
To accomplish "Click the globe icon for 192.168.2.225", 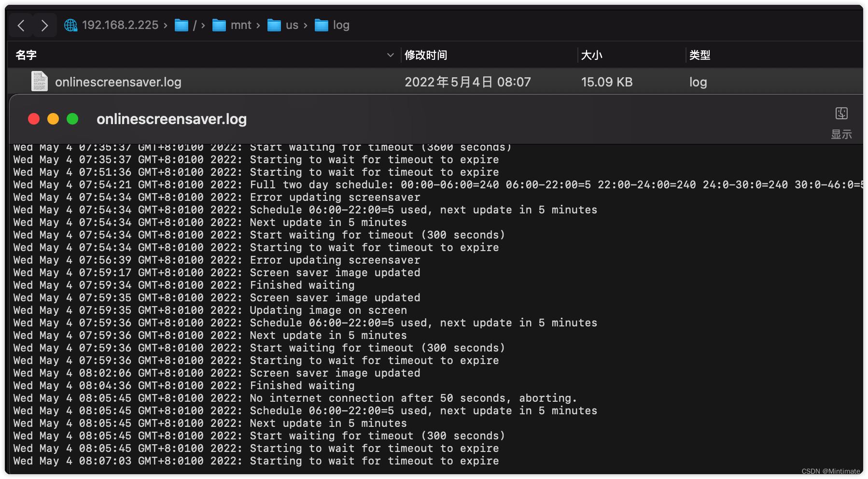I will click(71, 25).
